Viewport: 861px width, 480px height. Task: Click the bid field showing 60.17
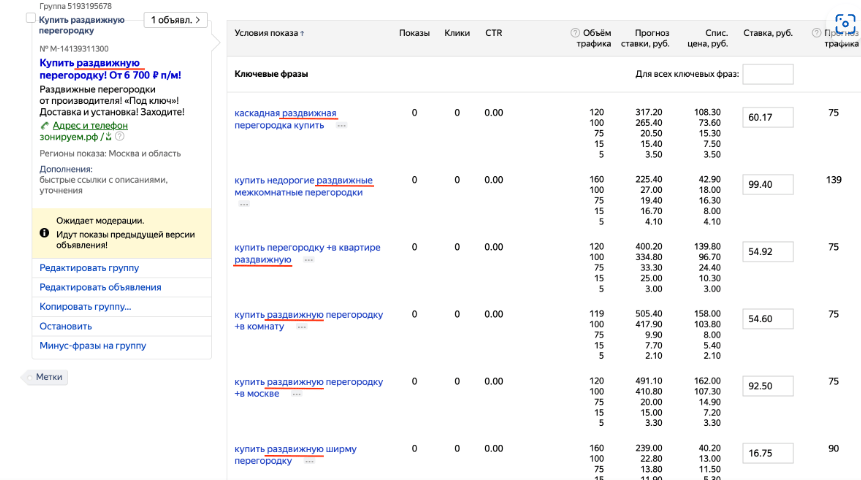coord(768,118)
